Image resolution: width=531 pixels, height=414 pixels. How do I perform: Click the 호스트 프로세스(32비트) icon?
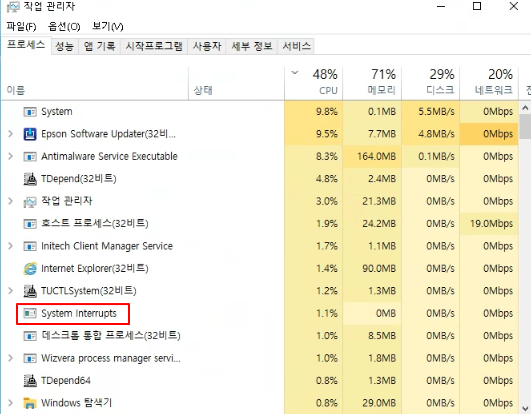point(30,224)
